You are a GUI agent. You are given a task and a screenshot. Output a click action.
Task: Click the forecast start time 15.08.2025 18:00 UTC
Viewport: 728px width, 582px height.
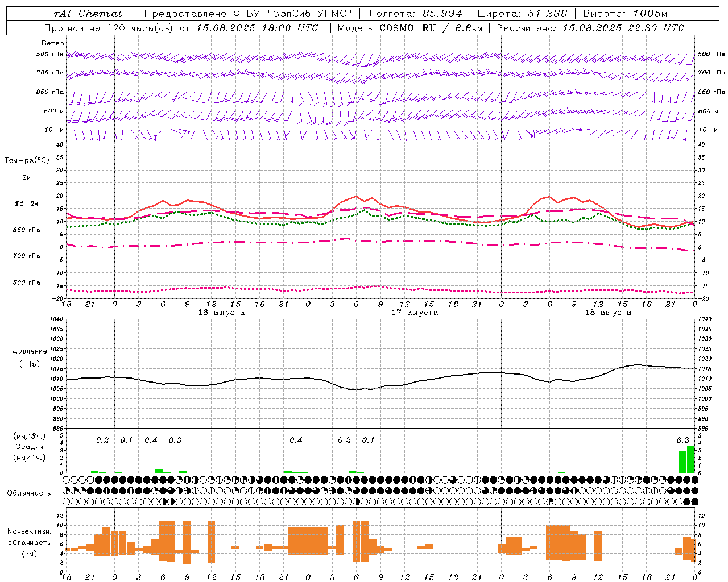tap(257, 28)
